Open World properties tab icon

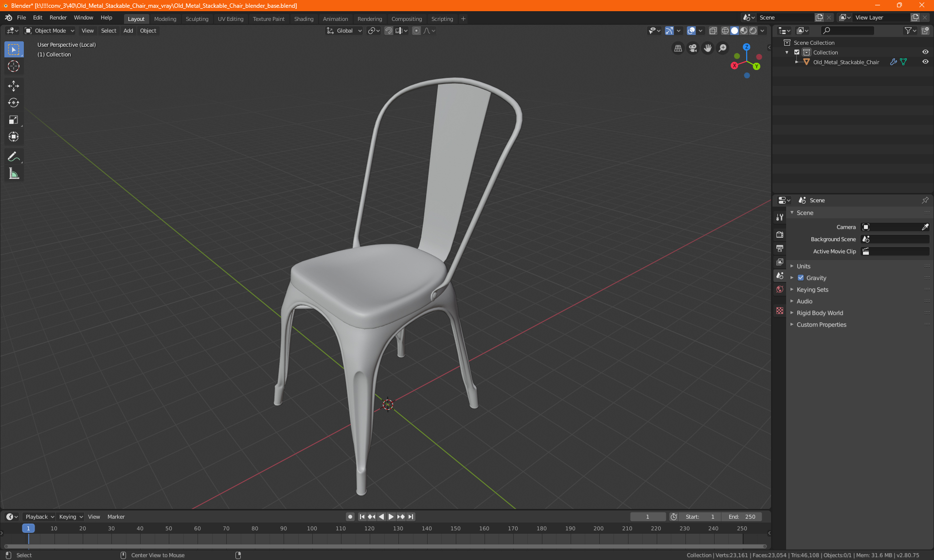(780, 289)
